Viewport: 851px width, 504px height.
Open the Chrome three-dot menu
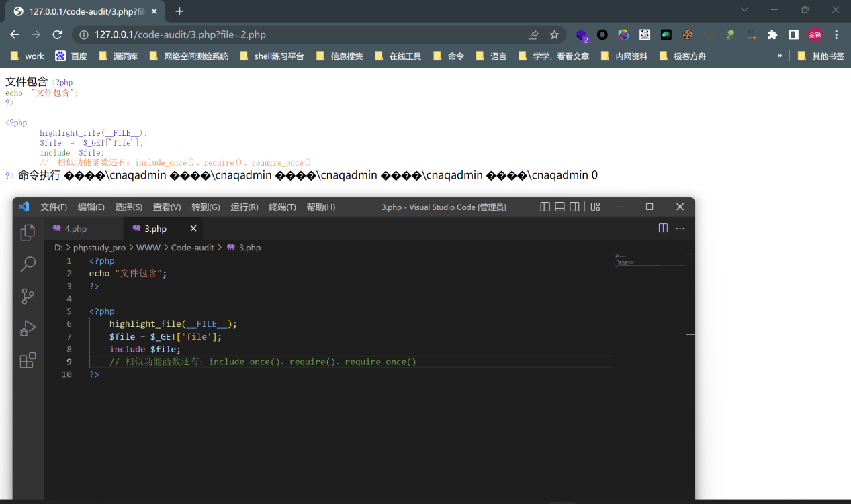click(836, 34)
